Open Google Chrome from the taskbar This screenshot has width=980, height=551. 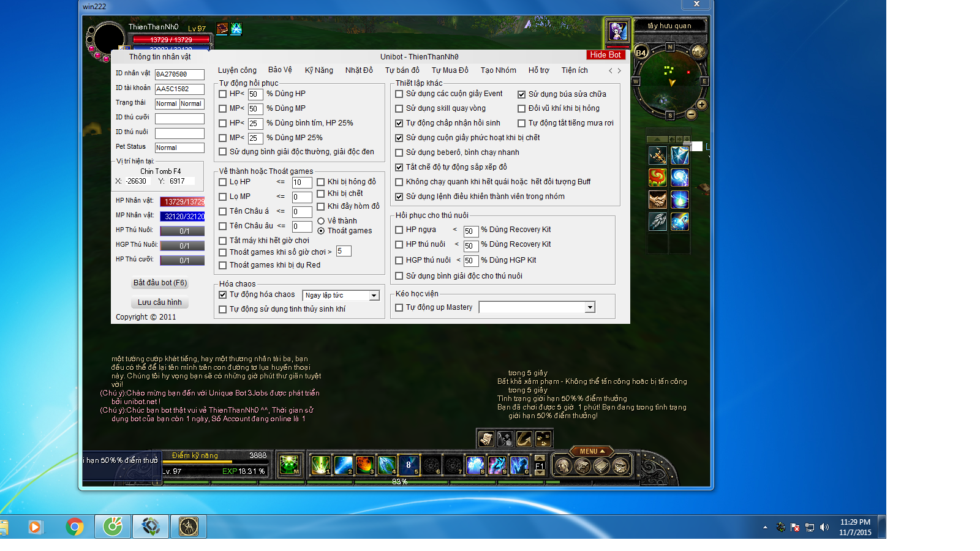click(75, 527)
